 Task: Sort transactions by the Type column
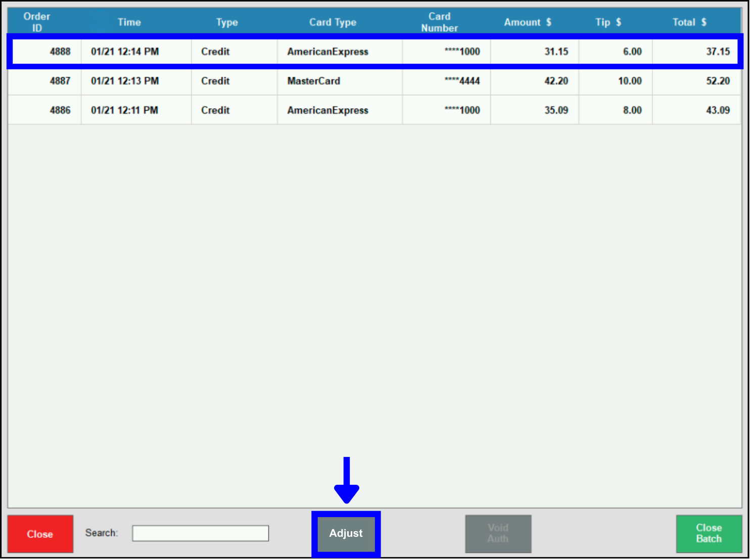click(226, 22)
